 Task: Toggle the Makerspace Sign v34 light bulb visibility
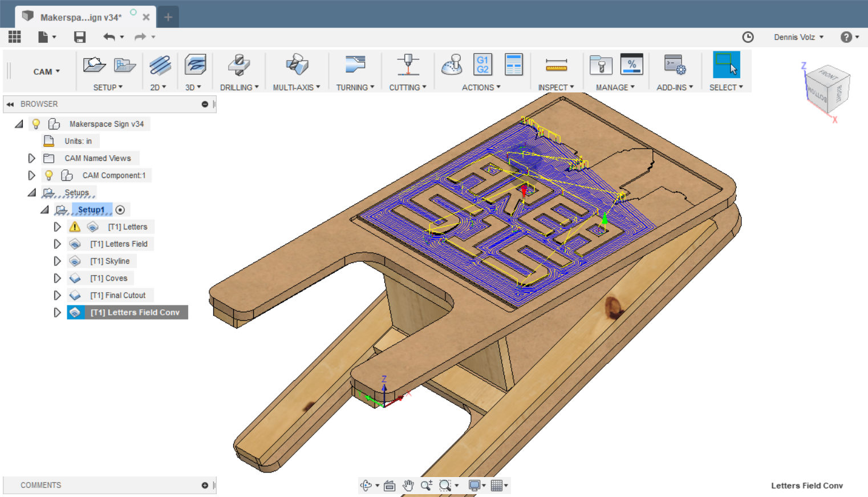click(x=36, y=124)
